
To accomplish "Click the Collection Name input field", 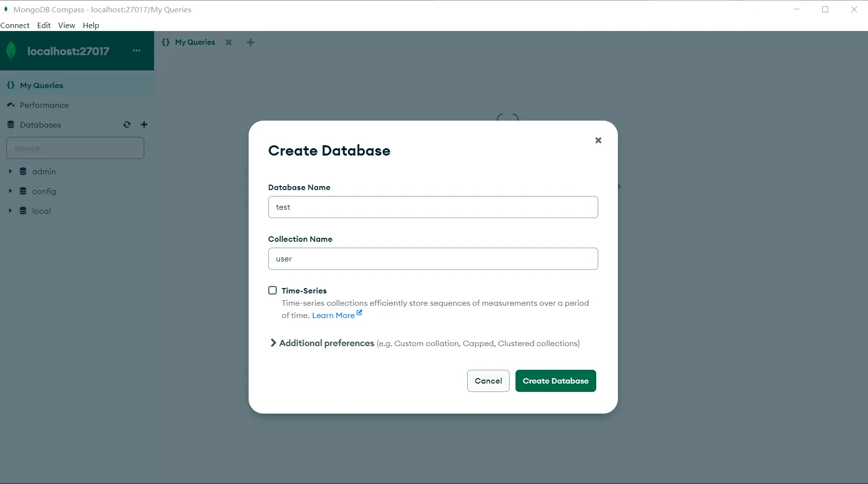I will [x=433, y=259].
